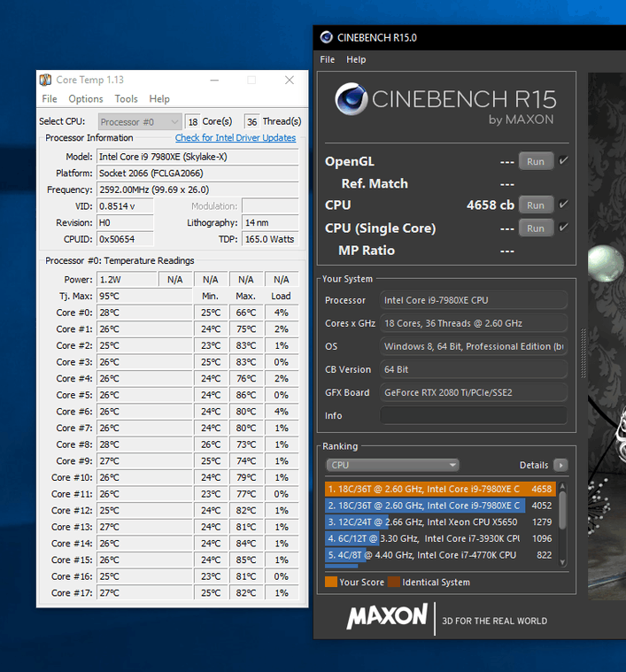The height and width of the screenshot is (672, 626).
Task: Close the Core Temp window
Action: pos(290,81)
